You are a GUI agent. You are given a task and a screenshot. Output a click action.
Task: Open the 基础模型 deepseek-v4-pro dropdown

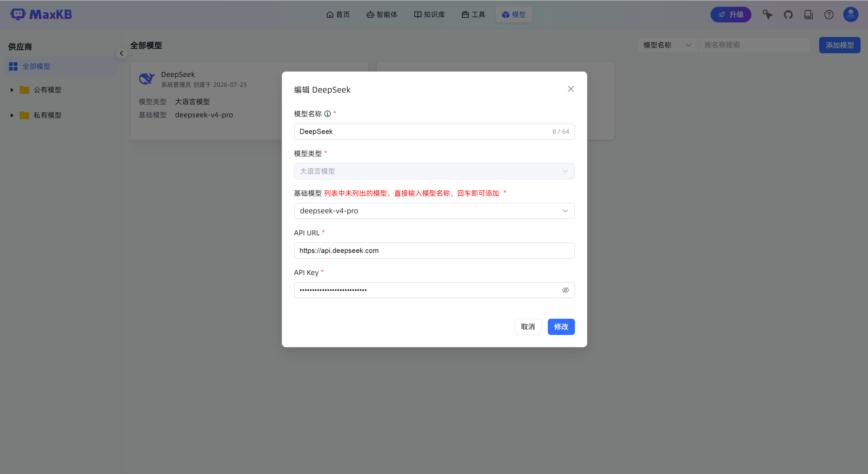pos(434,211)
